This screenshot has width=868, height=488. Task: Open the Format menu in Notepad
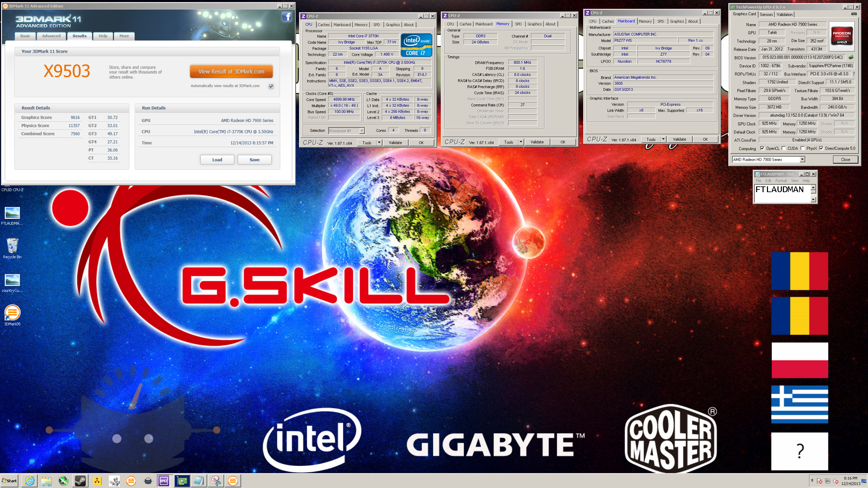(781, 181)
